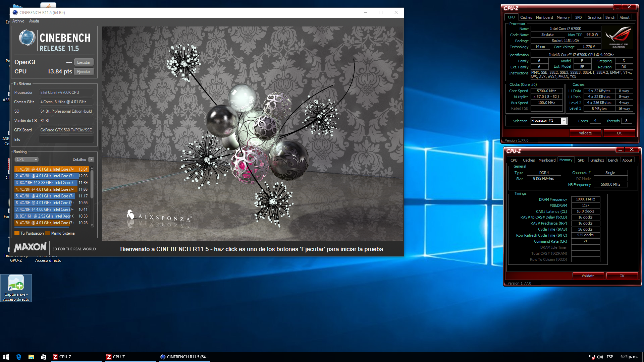Select ranking entry 6 scoring 10.55

point(52,203)
